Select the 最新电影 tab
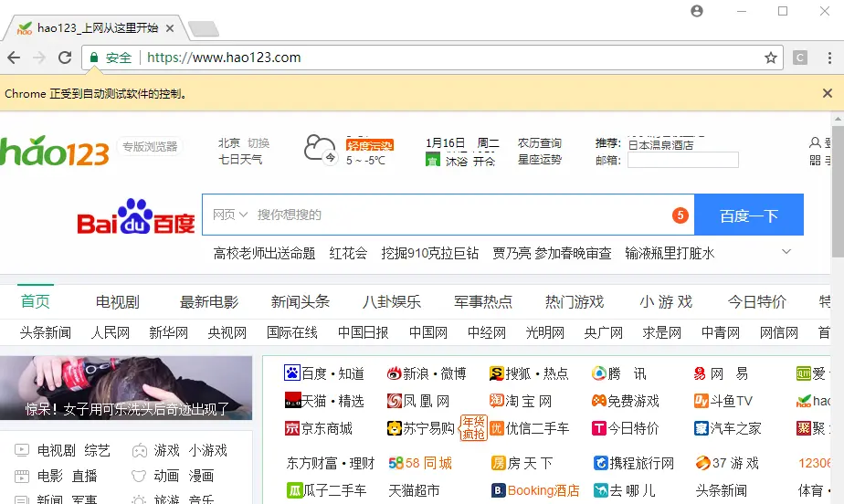This screenshot has height=504, width=844. 209,302
